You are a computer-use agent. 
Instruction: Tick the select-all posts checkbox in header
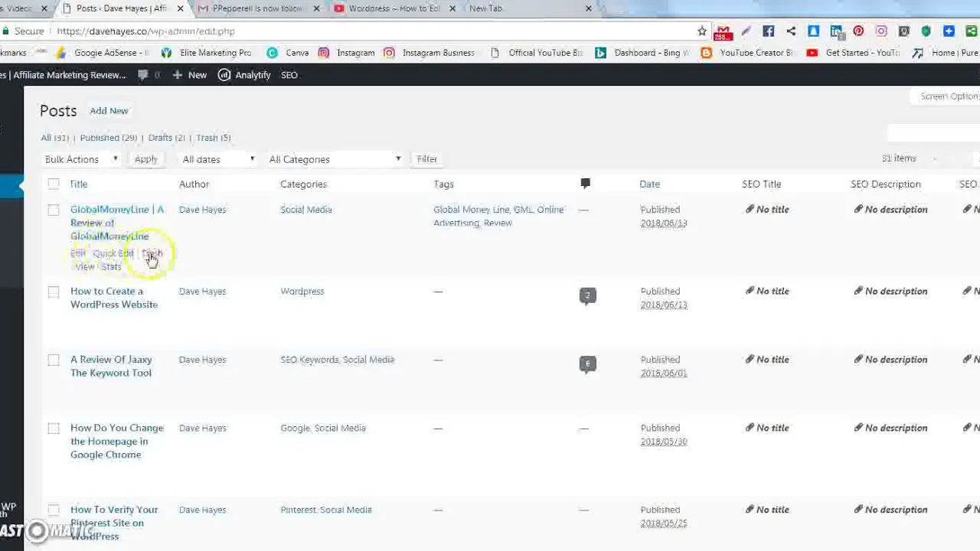coord(54,184)
